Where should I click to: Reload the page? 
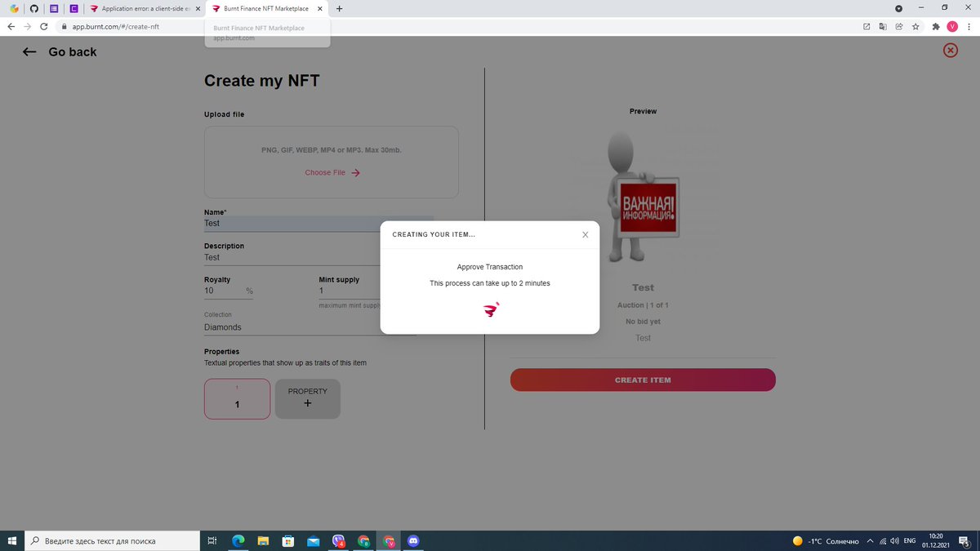[x=46, y=26]
